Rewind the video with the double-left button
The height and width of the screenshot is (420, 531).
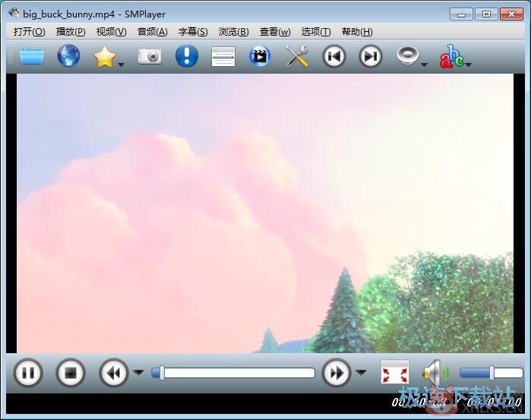[113, 373]
